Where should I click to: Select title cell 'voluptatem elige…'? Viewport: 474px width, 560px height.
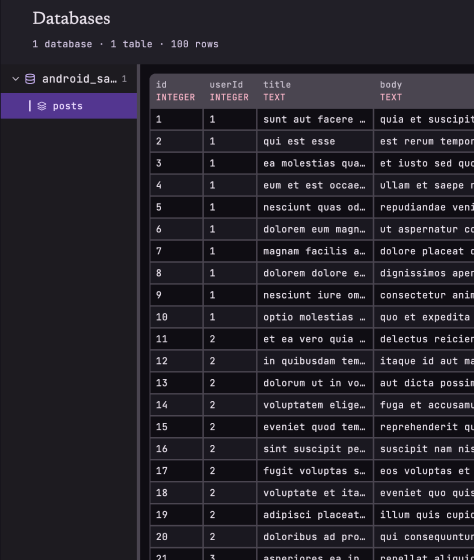(x=315, y=405)
